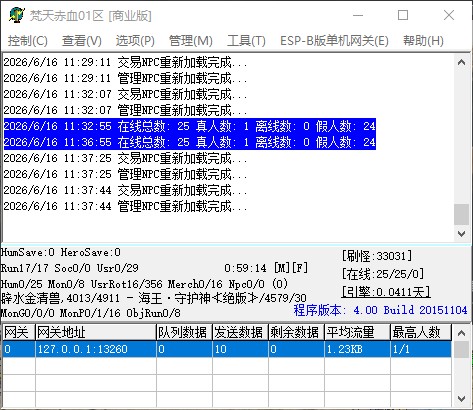Click the 1.23KB average traffic cell
The image size is (473, 410).
click(x=357, y=349)
